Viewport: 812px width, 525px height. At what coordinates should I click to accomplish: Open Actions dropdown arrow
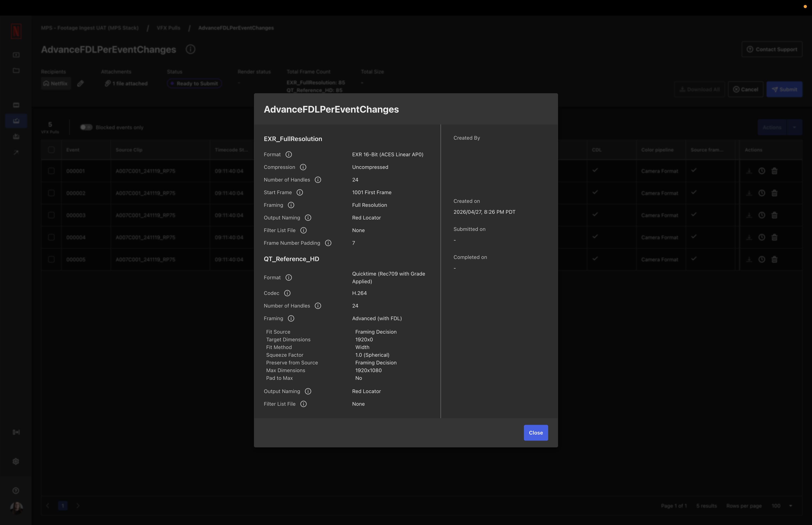pos(794,127)
